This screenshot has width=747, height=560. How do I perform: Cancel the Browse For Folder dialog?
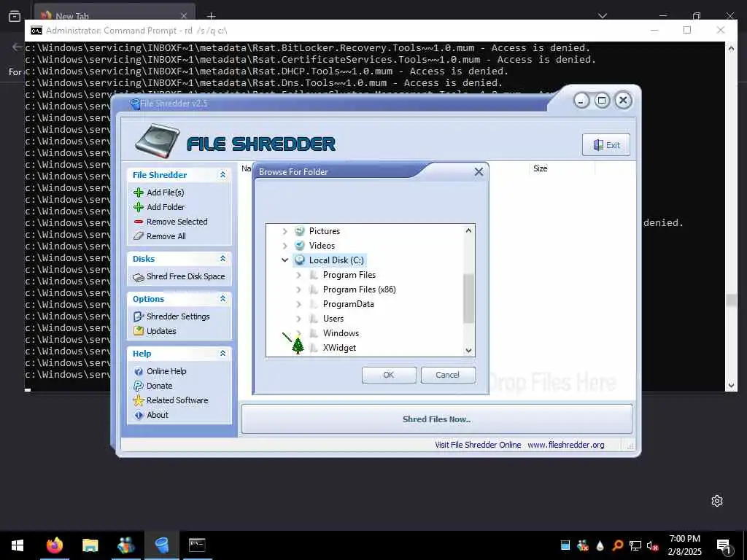click(447, 375)
